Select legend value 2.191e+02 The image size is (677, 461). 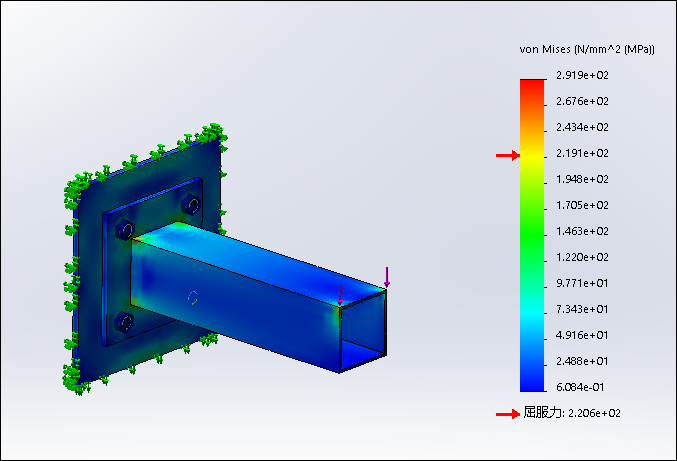point(582,153)
